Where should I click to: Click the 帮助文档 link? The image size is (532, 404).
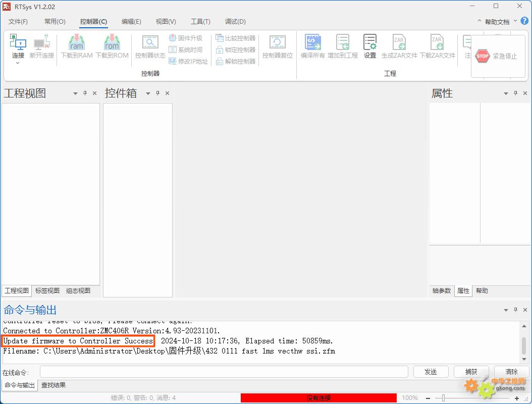pos(497,22)
